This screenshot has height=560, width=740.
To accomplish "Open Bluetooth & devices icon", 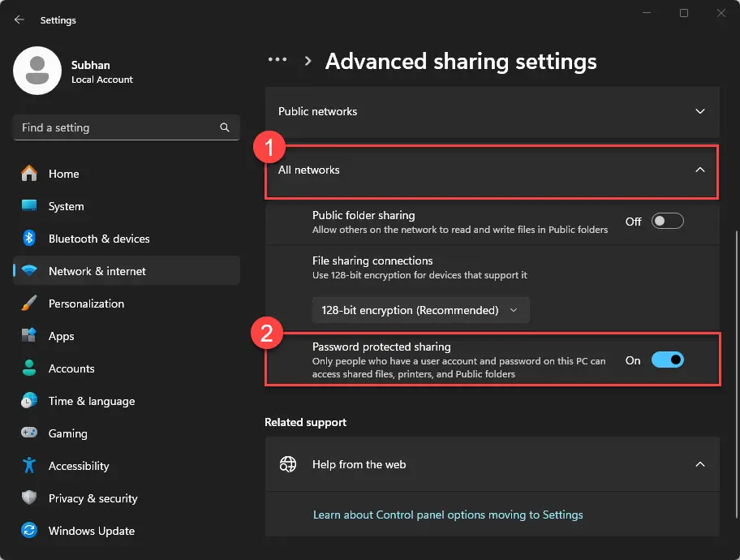I will (29, 239).
